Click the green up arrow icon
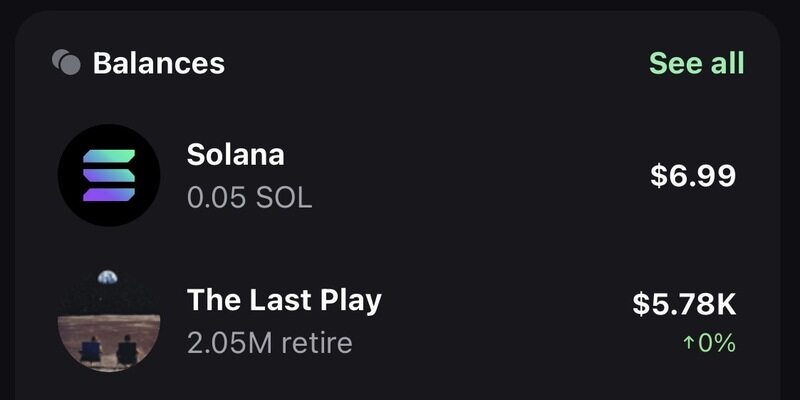This screenshot has width=800, height=400. tap(688, 344)
